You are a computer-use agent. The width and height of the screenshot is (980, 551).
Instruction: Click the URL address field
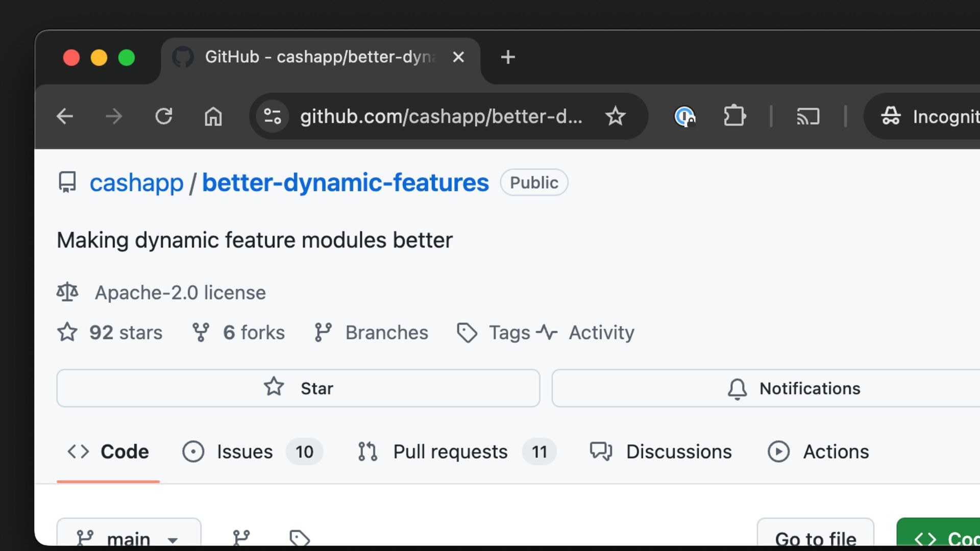point(441,116)
